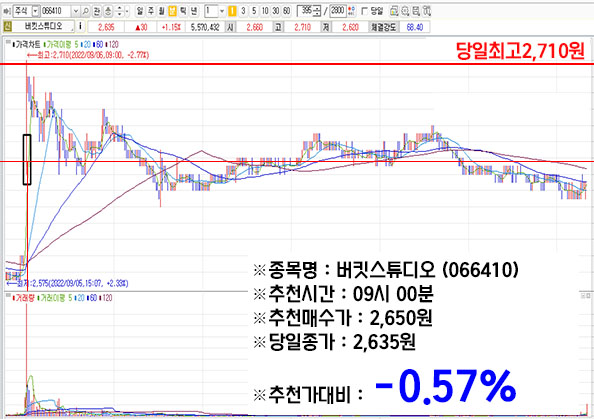Click the last toolbar icon at right end
This screenshot has width=594, height=419.
click(x=427, y=11)
